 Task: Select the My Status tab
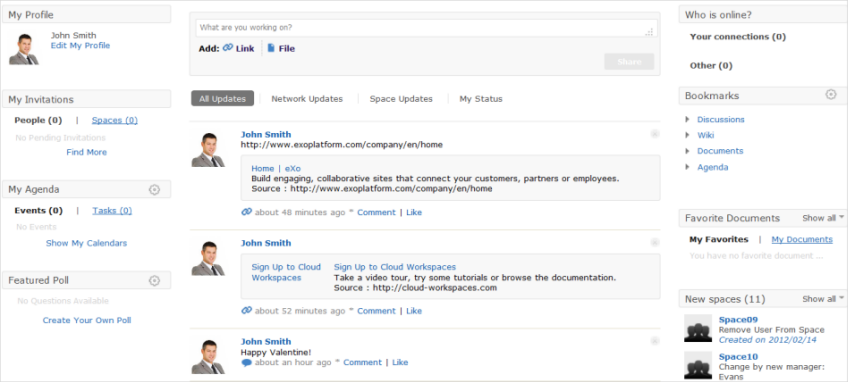coord(481,98)
